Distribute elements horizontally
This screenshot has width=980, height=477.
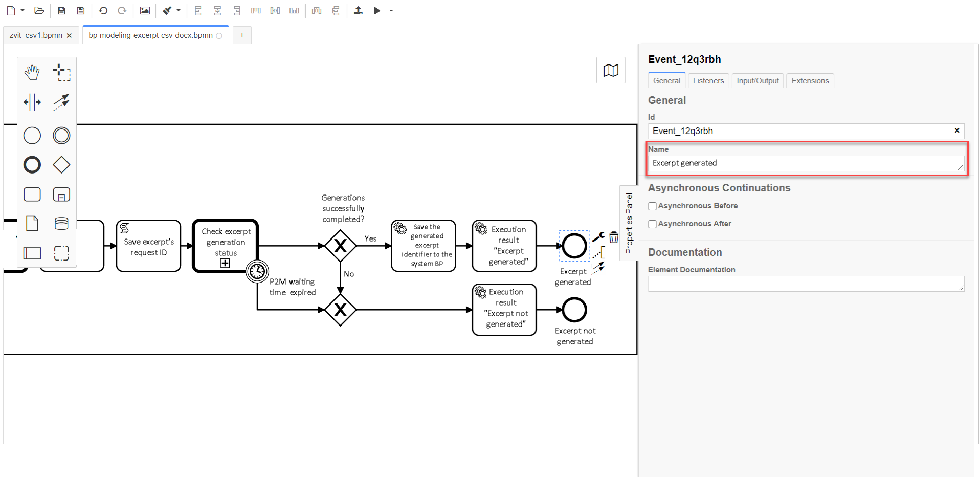pyautogui.click(x=317, y=10)
